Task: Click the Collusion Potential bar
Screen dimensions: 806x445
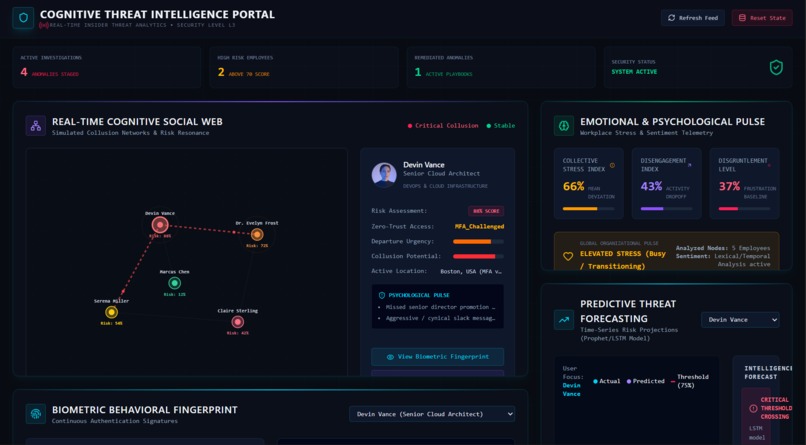Action: click(x=478, y=256)
